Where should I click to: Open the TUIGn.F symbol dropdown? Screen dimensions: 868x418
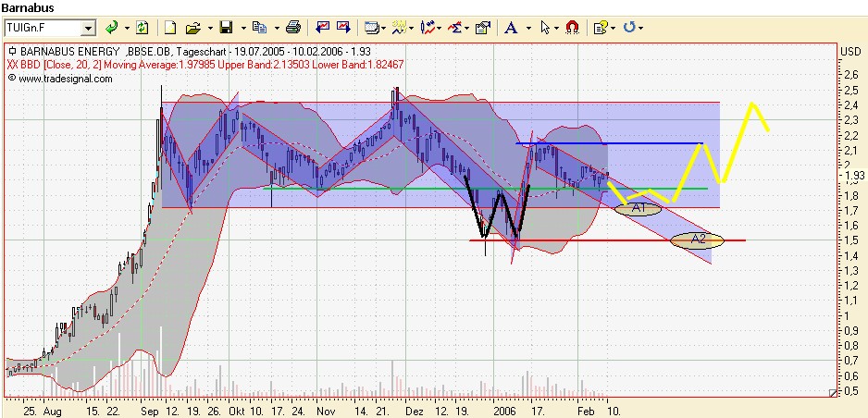click(x=88, y=29)
